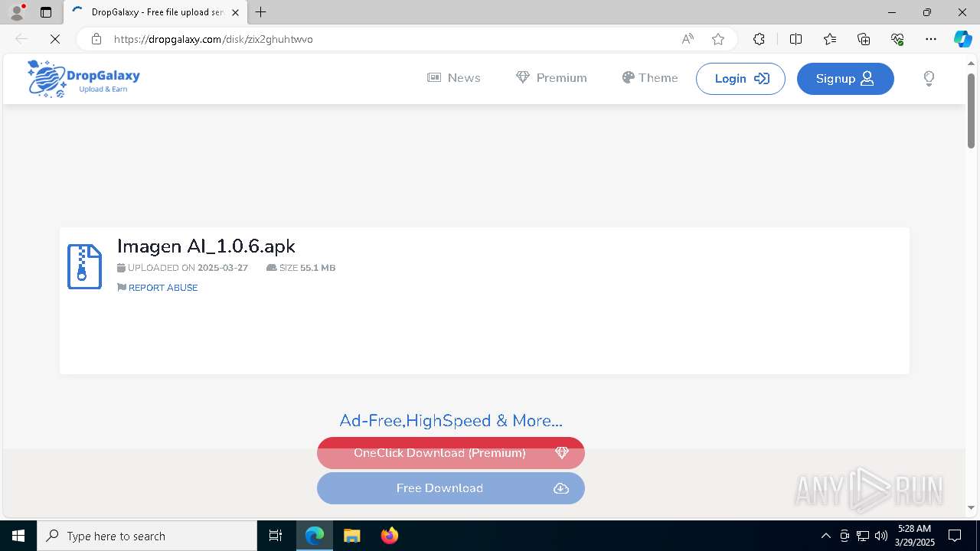Open the Theme menu item
This screenshot has height=551, width=980.
(650, 78)
